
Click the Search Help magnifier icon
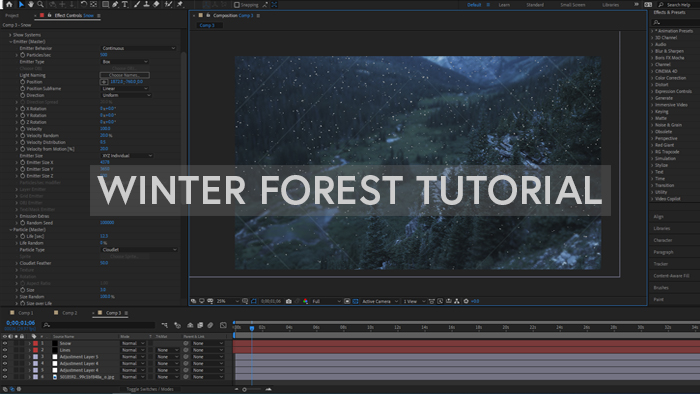661,4
